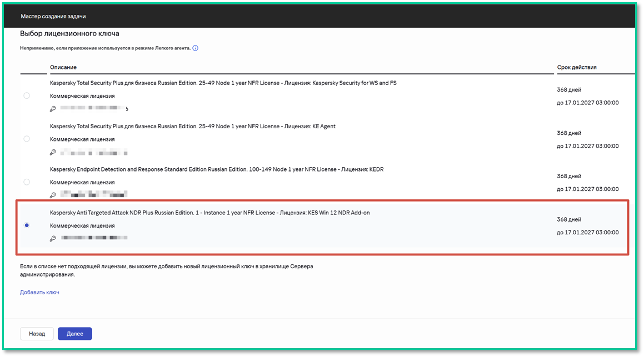This screenshot has width=644, height=357.
Task: Click the info icon next to Light Agent note
Action: pyautogui.click(x=196, y=48)
